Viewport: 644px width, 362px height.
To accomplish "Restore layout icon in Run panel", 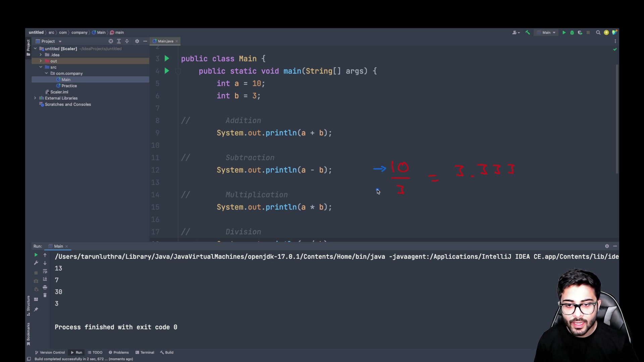I will click(36, 299).
